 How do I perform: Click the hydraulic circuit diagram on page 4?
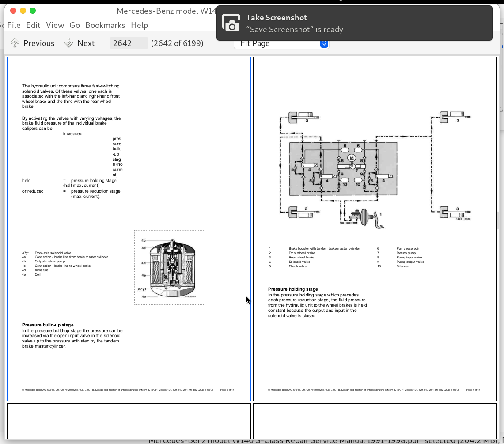372,170
